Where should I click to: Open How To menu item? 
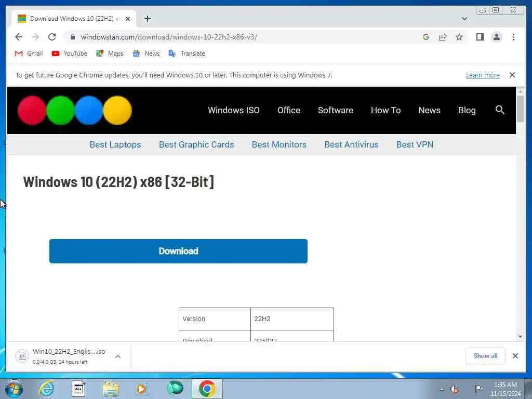click(x=385, y=110)
